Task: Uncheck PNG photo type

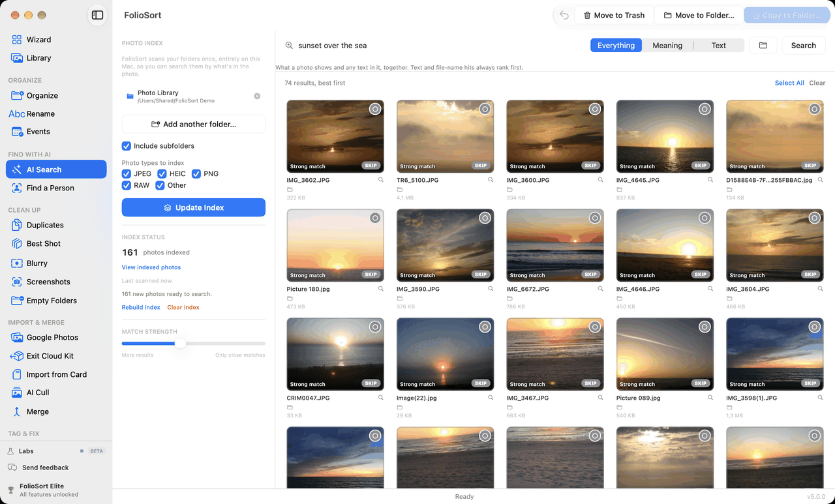Action: coord(196,174)
